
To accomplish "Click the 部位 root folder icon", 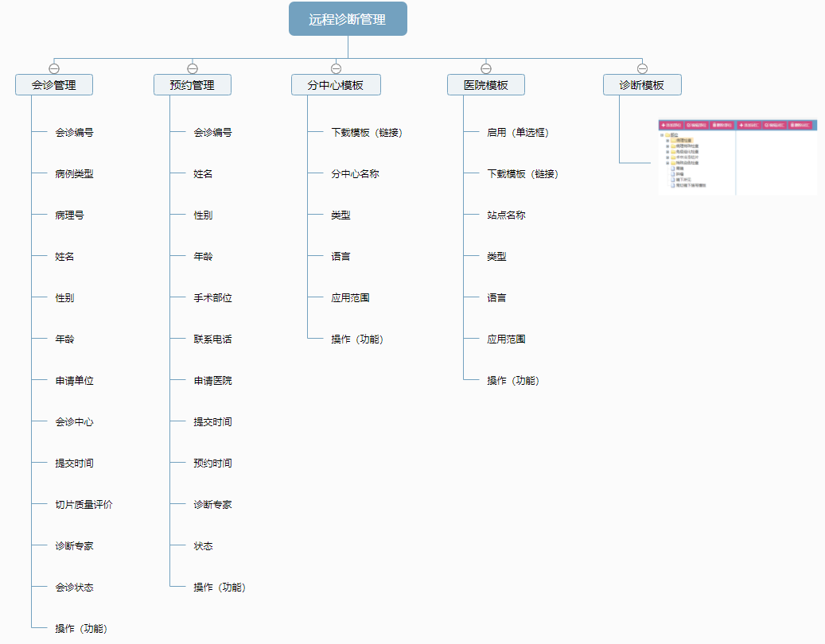I will [668, 134].
